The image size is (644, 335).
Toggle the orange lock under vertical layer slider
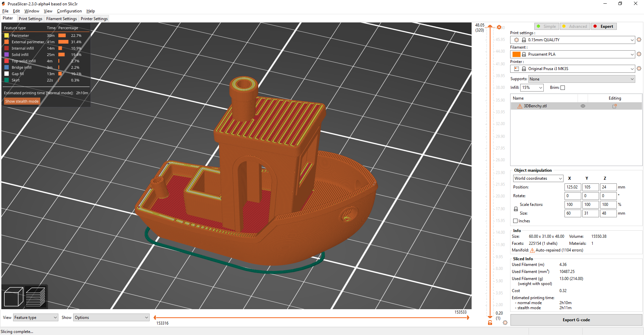pos(490,323)
